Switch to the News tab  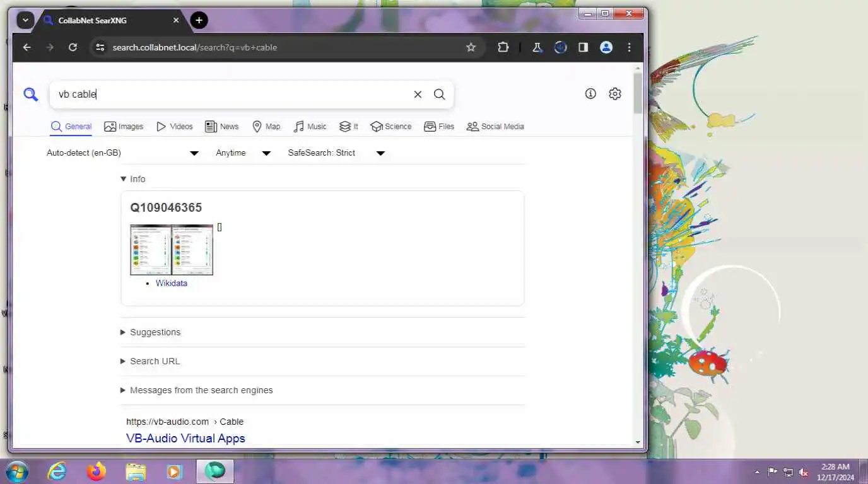pyautogui.click(x=222, y=127)
